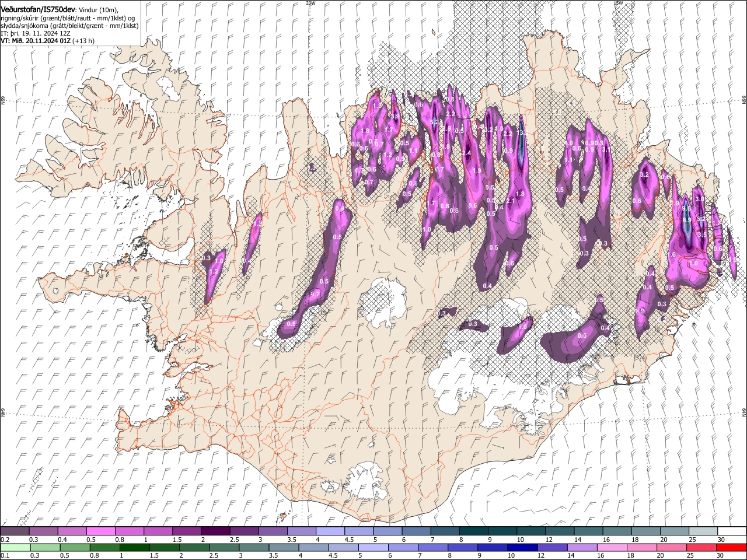Click bottom legend swatch between 1 and 1.5

[x=135, y=548]
